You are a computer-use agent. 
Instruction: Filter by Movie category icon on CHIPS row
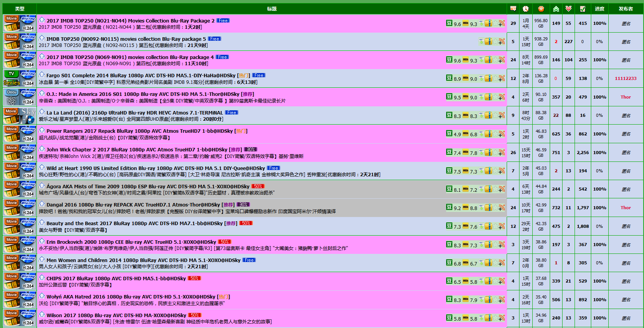[x=12, y=281]
